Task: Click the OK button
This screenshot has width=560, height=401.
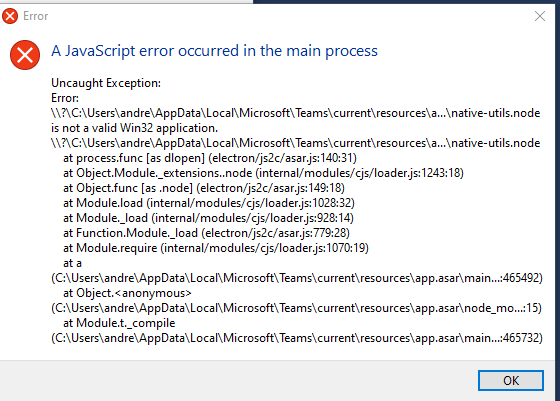Action: coord(511,381)
